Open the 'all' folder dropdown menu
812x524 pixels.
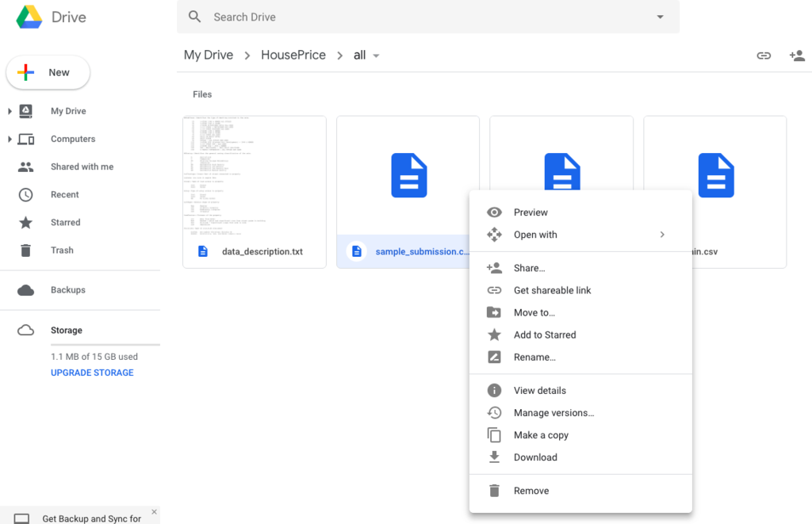click(x=366, y=55)
